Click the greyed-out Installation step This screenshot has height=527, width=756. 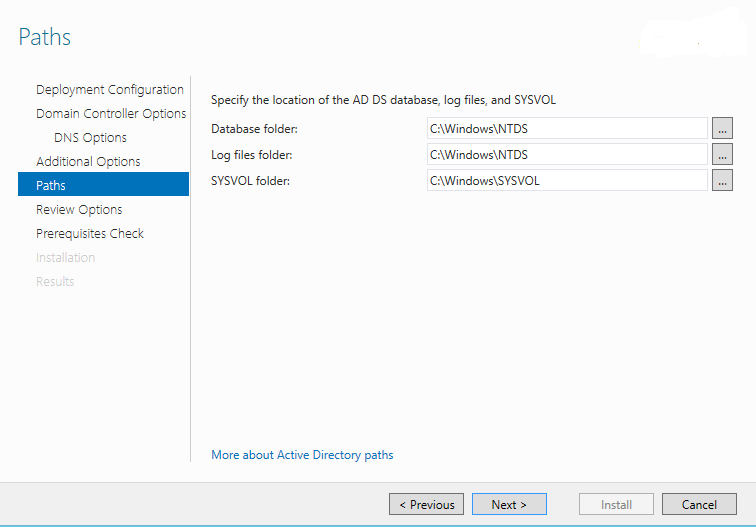[x=65, y=258]
